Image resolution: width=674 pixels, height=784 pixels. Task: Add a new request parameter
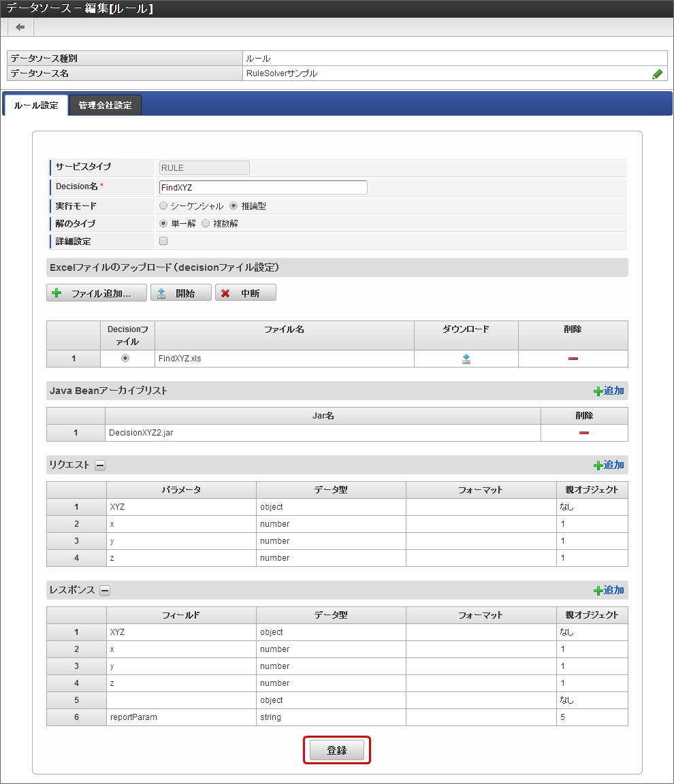(x=609, y=465)
